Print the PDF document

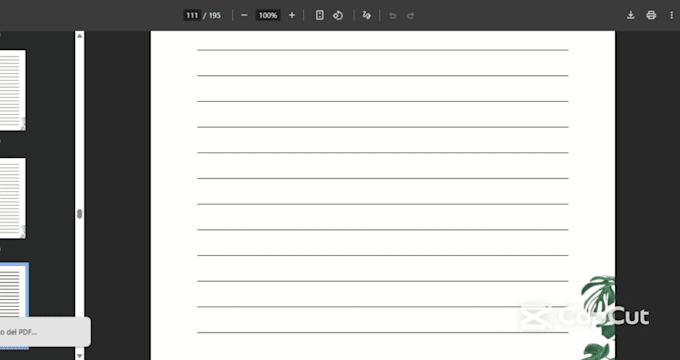click(651, 15)
